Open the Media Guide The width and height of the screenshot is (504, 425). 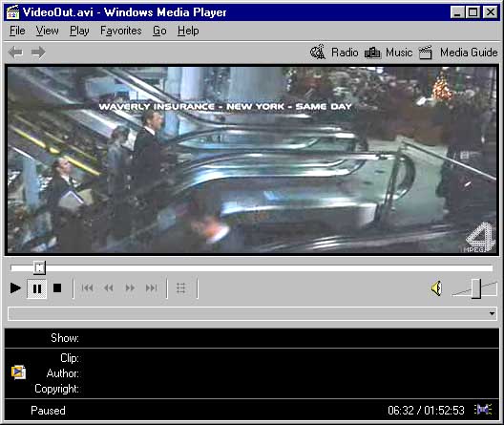pos(458,53)
